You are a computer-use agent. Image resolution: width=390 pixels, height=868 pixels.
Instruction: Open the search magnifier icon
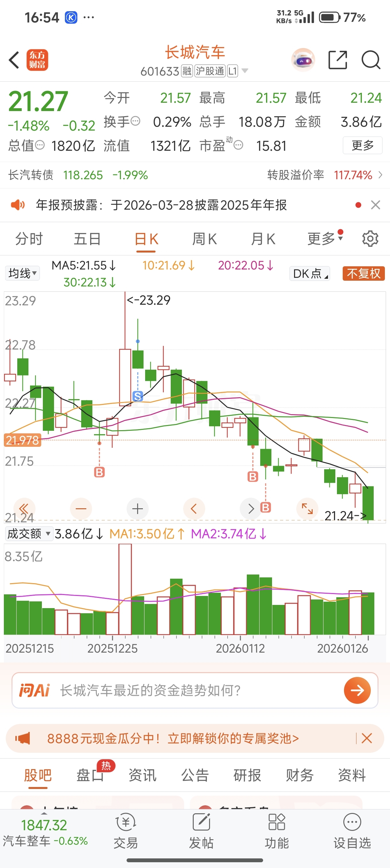pyautogui.click(x=371, y=60)
